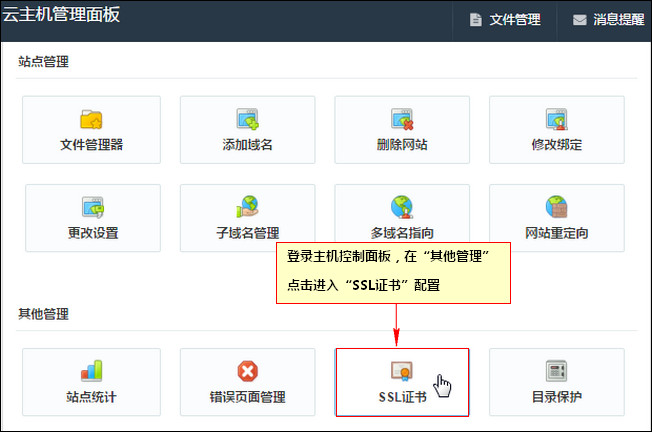Click the 更改设置 label text
Screen dimensions: 652x432
(x=93, y=233)
